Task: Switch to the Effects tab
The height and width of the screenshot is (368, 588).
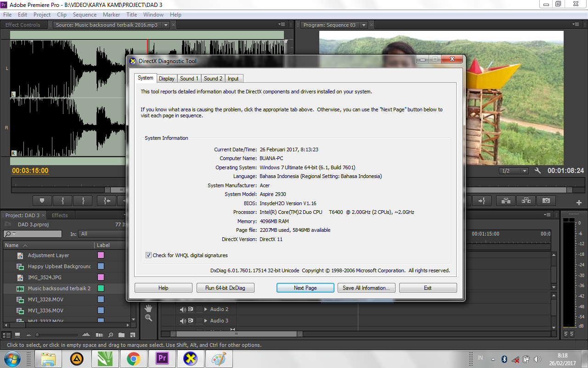Action: [60, 214]
